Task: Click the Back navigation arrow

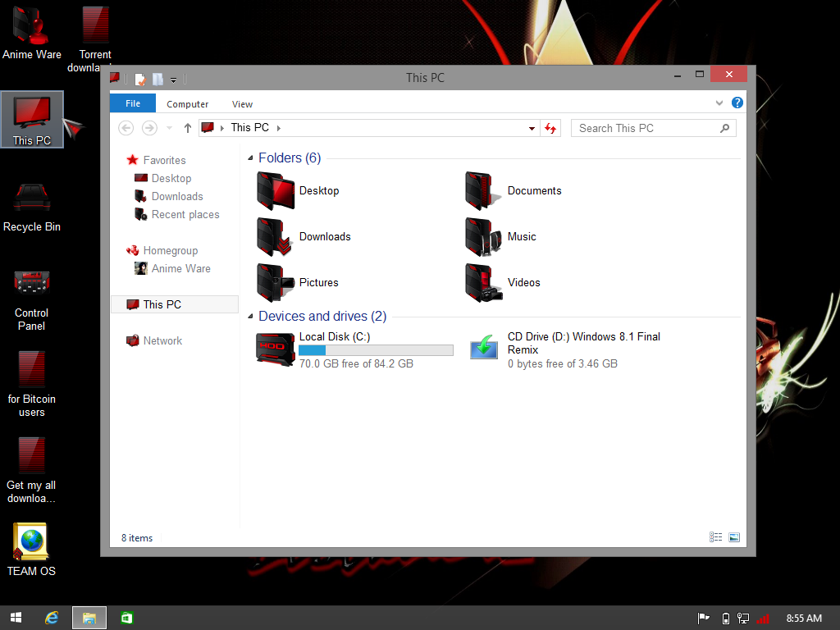Action: (x=126, y=128)
